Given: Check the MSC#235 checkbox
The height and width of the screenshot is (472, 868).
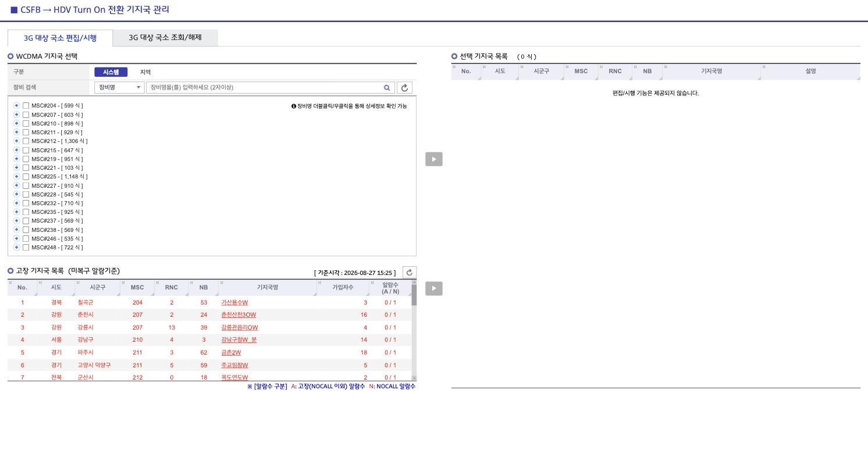Looking at the screenshot, I should click(x=26, y=212).
